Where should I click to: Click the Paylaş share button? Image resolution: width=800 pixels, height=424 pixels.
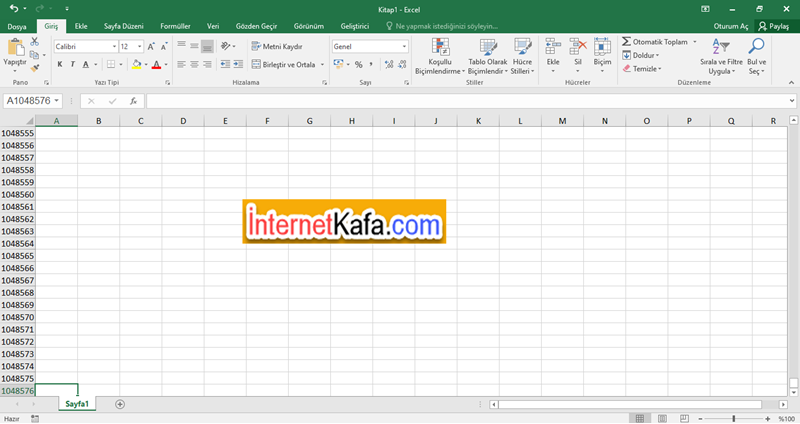tap(773, 26)
